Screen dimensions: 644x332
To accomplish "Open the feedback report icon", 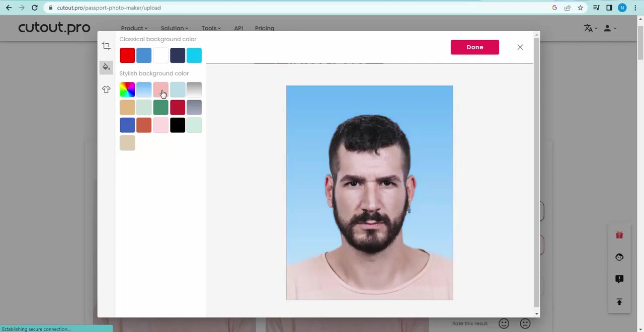I will pos(619,279).
